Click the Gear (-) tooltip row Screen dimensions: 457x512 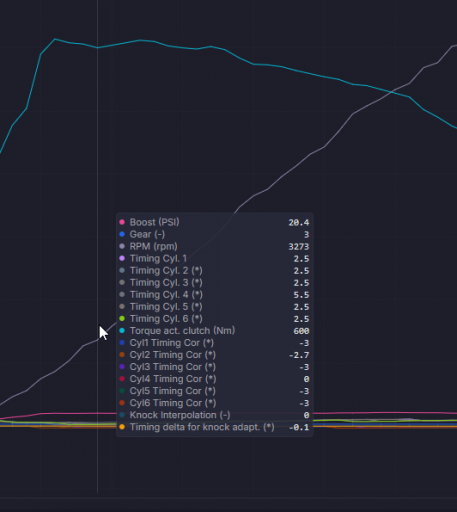pos(214,234)
